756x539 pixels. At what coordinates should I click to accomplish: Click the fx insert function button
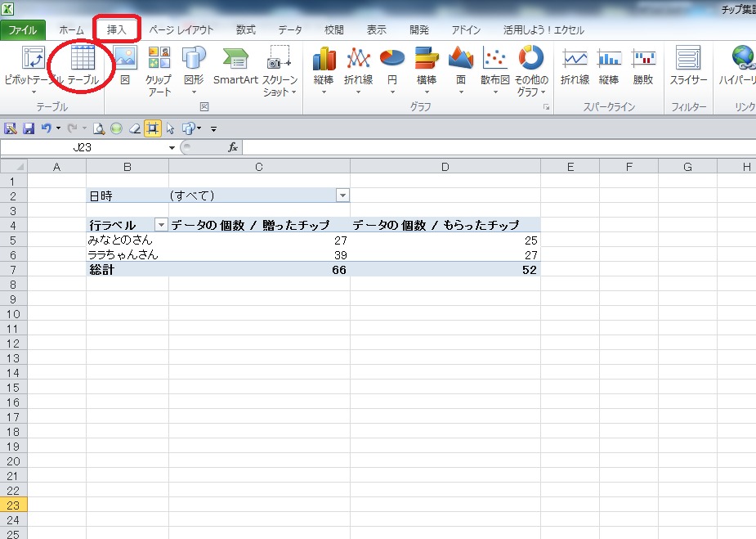[x=233, y=148]
